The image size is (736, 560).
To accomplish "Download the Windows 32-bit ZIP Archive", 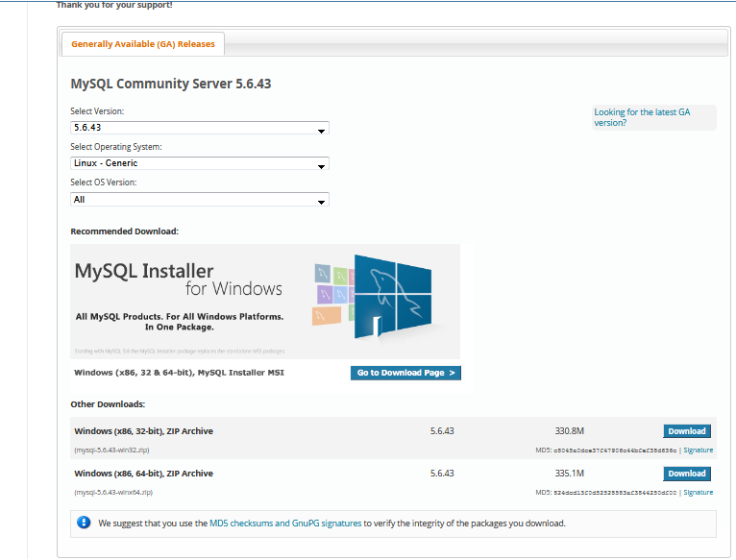I will click(686, 431).
